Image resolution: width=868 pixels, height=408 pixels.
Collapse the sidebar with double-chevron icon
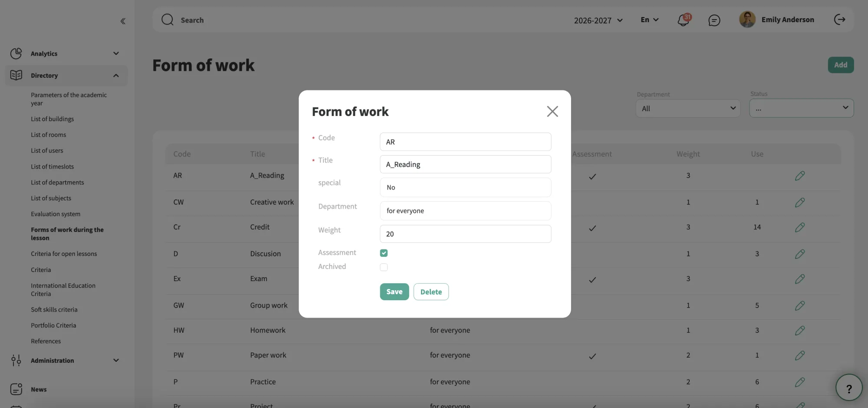pyautogui.click(x=123, y=21)
